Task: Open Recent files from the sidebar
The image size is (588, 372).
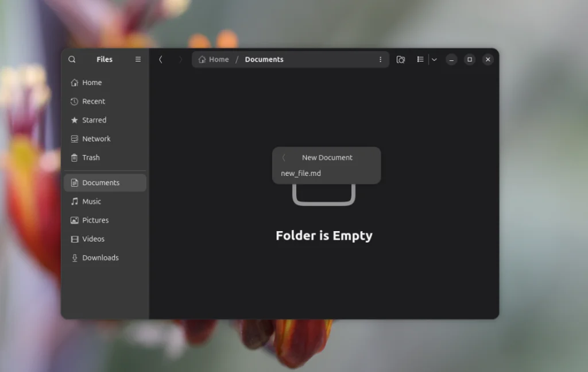Action: click(92, 101)
